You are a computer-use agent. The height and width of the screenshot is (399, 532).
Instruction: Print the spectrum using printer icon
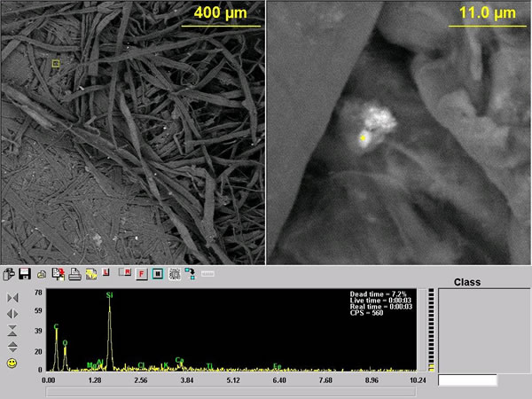[74, 274]
